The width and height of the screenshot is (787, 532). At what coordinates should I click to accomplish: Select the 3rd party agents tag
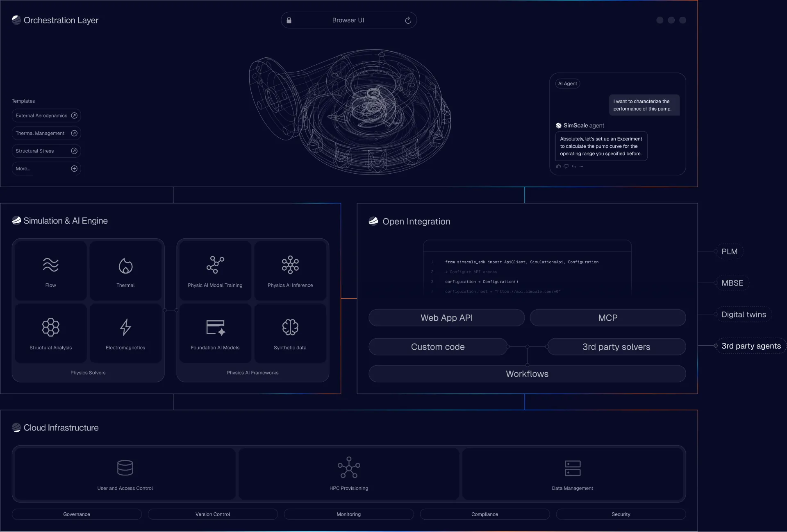[x=751, y=346]
